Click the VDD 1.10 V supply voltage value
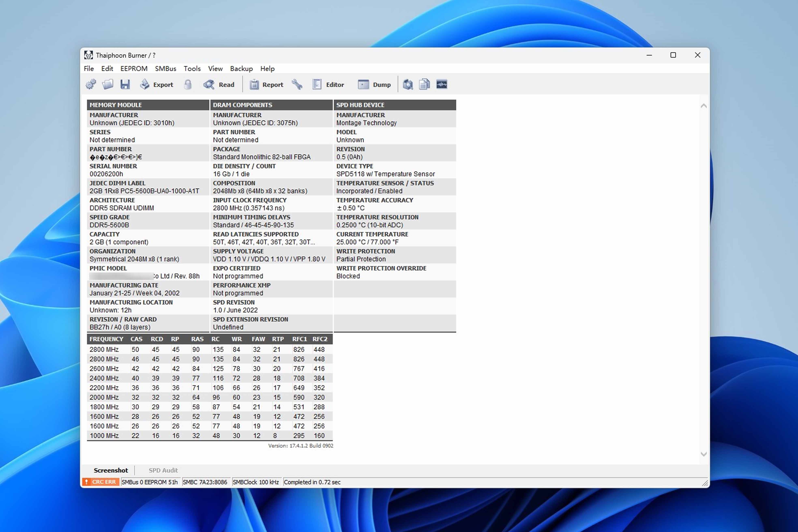 269,259
